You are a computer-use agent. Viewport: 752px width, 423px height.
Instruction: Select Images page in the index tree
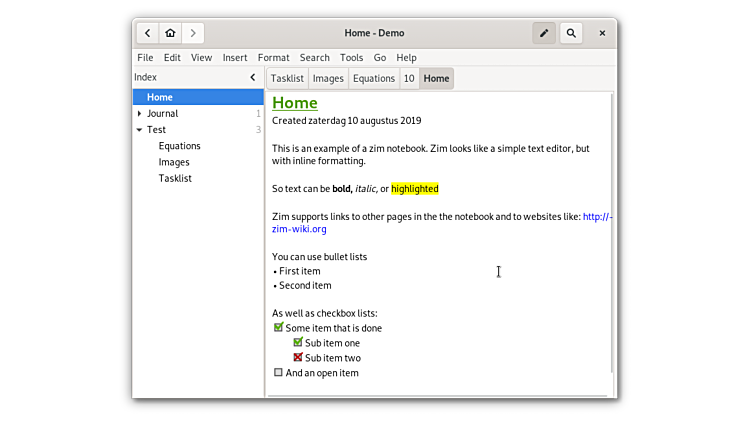pos(174,162)
